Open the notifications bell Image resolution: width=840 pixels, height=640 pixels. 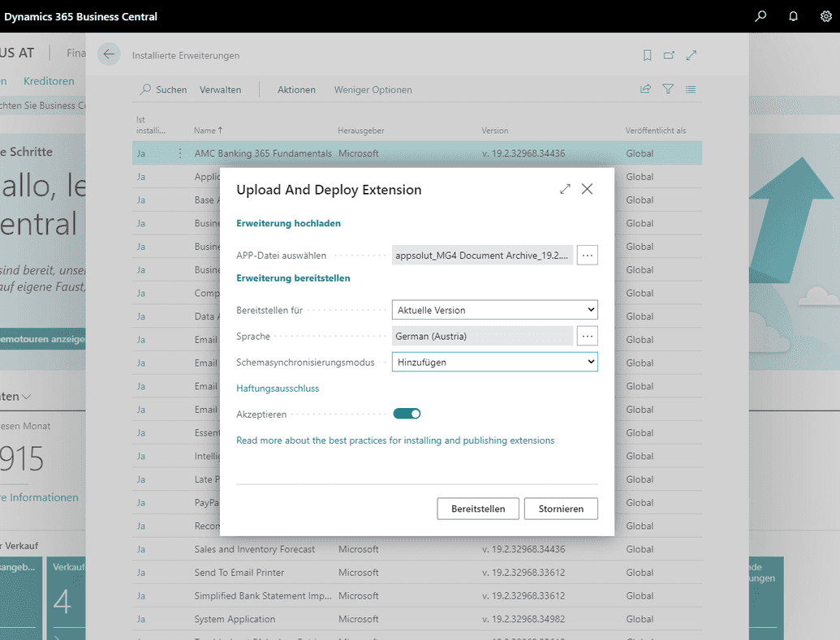click(793, 16)
